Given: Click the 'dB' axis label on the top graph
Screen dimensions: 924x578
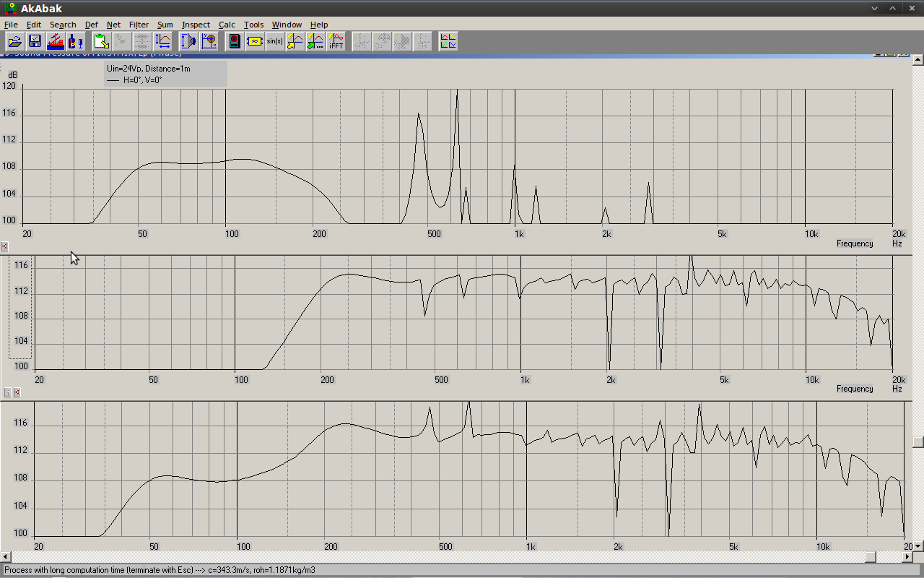Looking at the screenshot, I should [13, 75].
